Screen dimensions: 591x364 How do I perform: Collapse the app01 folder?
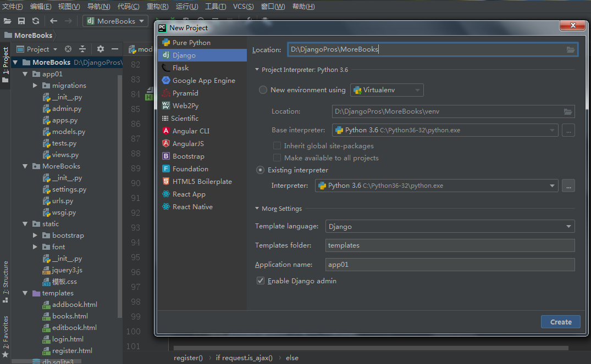pos(25,74)
